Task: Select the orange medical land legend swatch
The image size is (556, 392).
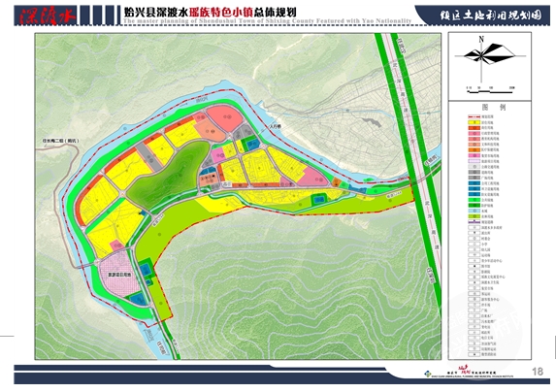Action: click(474, 150)
